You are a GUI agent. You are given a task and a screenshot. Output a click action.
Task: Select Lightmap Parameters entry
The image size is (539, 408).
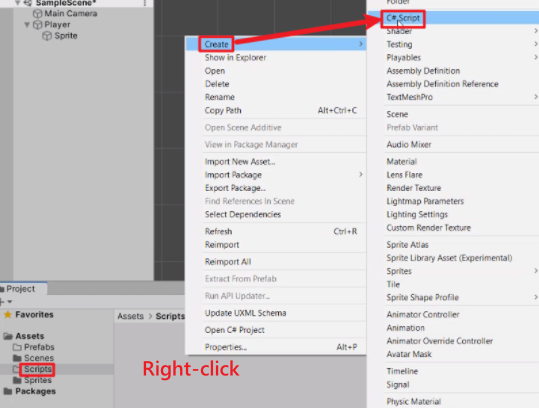coord(425,201)
